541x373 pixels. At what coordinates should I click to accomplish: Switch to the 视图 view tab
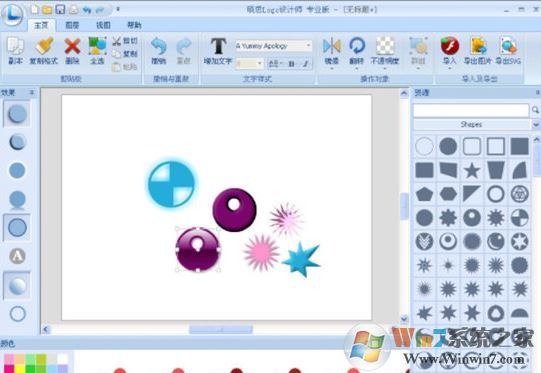point(103,25)
